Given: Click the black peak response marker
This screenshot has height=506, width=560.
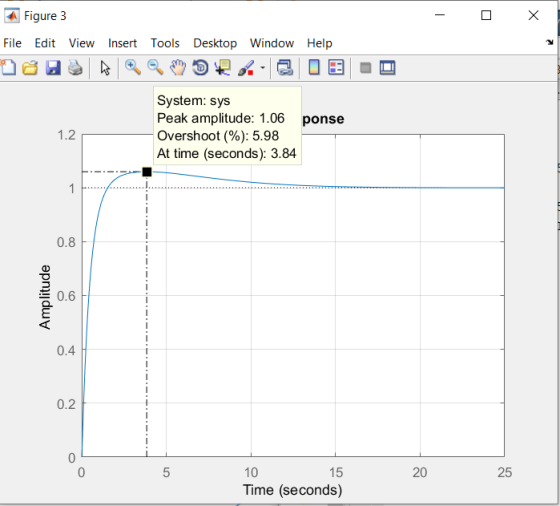Looking at the screenshot, I should pyautogui.click(x=147, y=172).
